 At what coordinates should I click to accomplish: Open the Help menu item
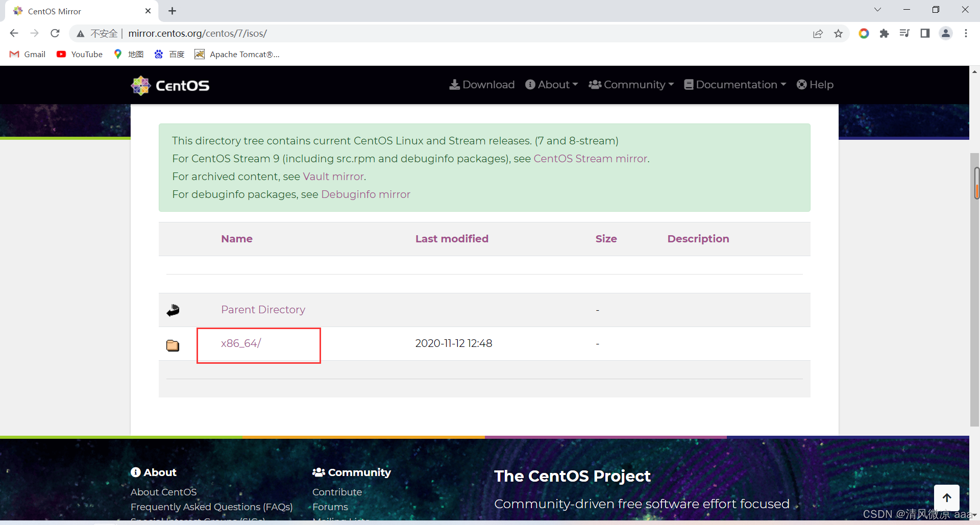pos(815,85)
